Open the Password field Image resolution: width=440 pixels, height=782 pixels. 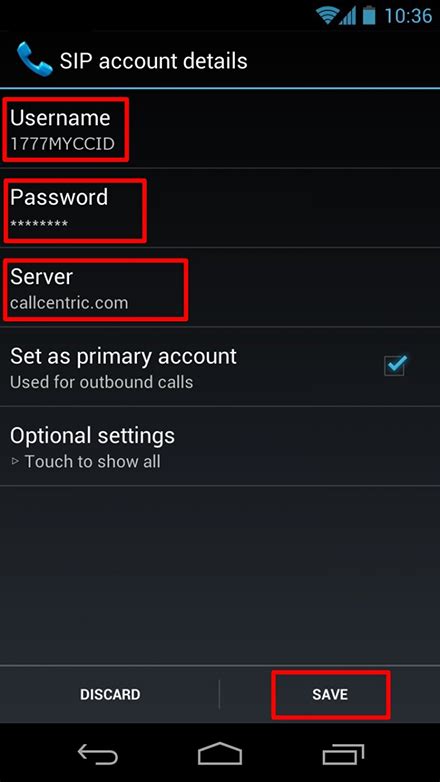220,208
